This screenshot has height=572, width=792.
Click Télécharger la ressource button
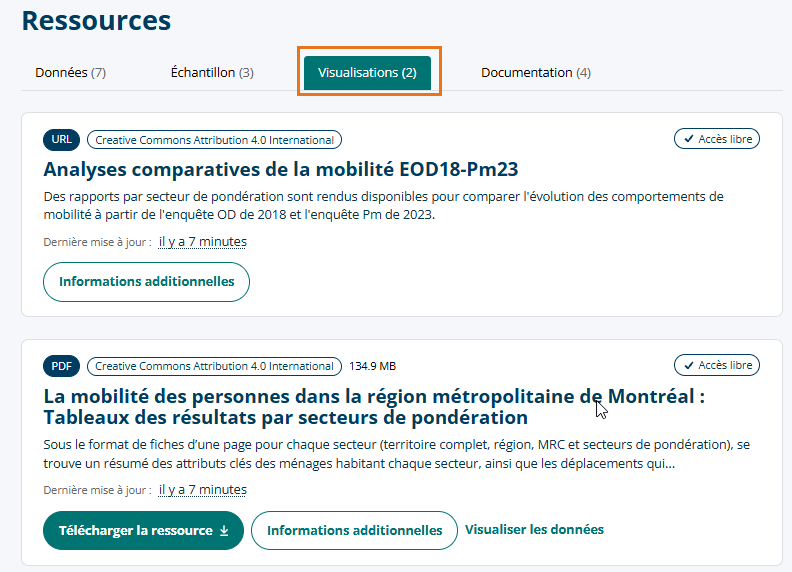coord(143,531)
